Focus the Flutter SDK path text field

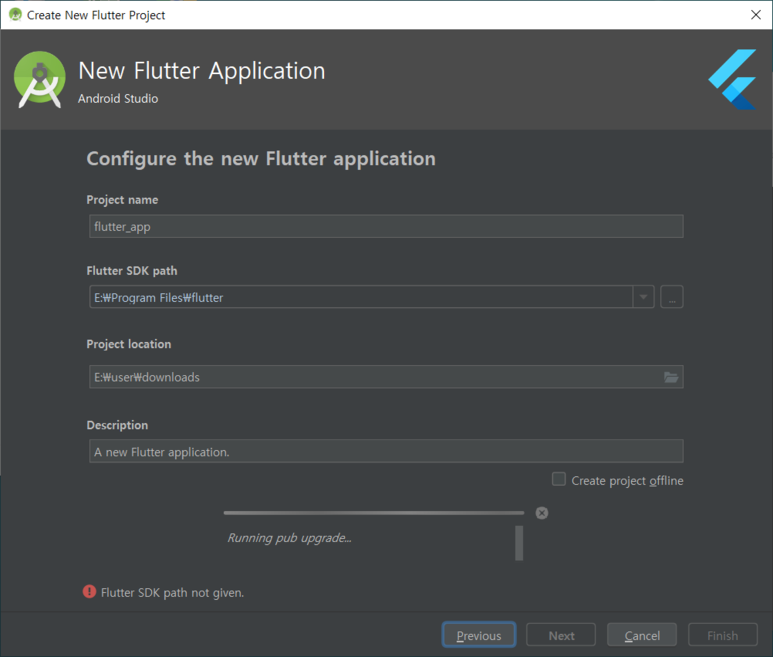pos(361,297)
